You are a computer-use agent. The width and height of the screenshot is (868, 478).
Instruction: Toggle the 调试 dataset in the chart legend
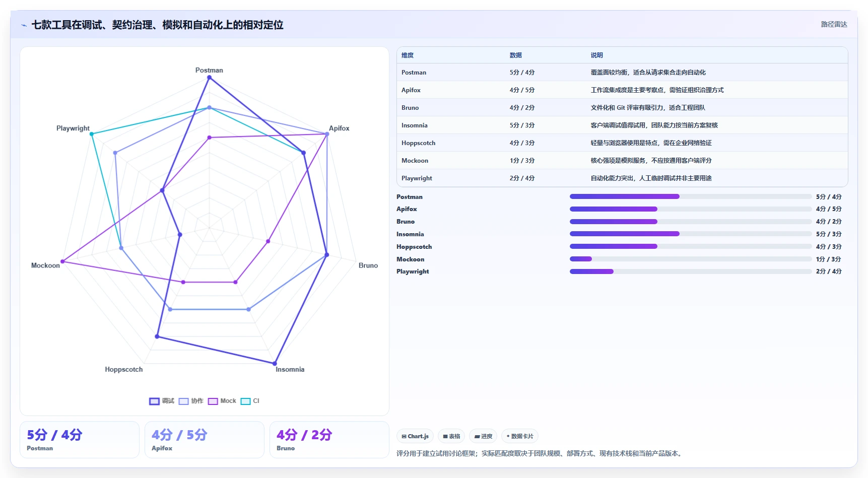(162, 401)
